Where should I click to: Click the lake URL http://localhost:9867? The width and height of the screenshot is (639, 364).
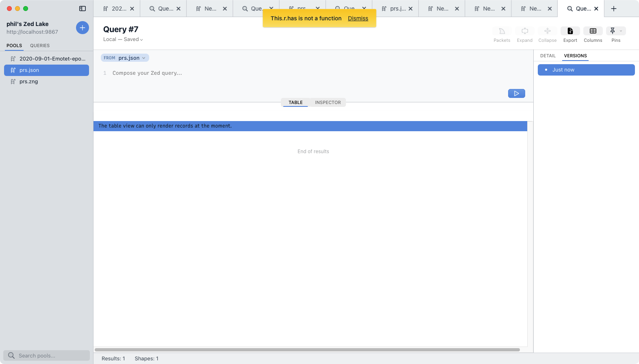click(32, 32)
